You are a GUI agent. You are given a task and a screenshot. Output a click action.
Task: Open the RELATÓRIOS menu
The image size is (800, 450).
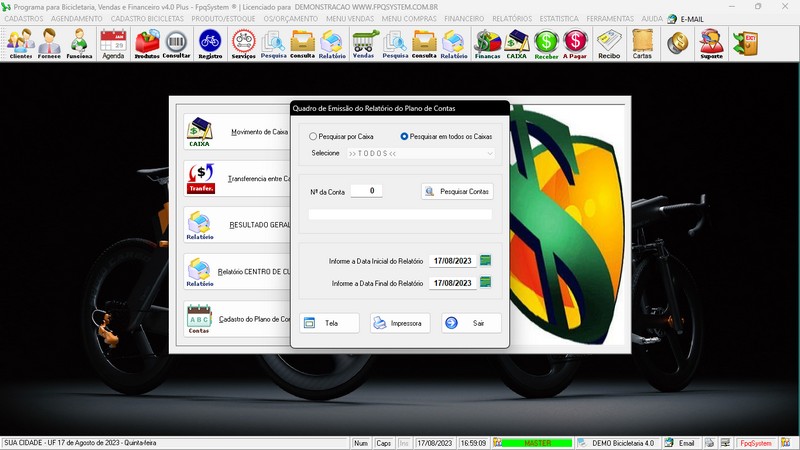(x=511, y=19)
